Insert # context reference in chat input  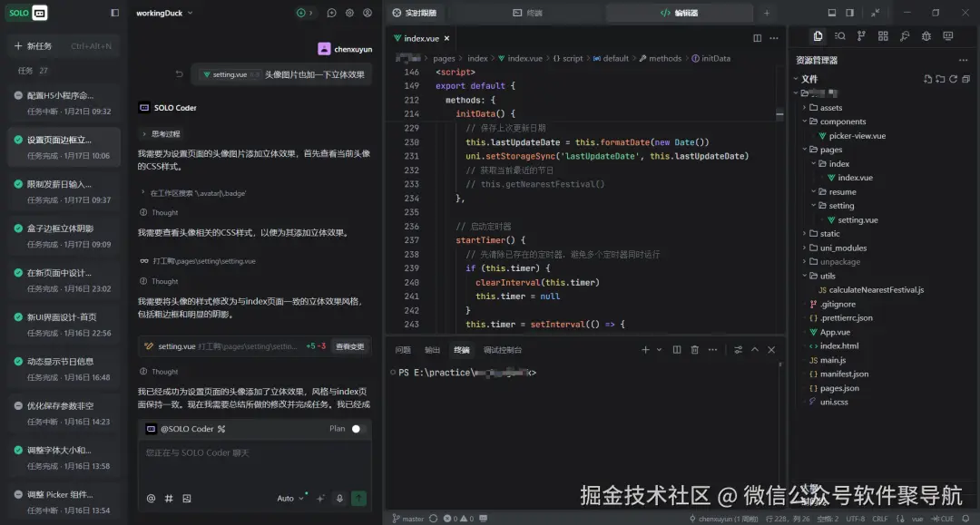[x=169, y=498]
